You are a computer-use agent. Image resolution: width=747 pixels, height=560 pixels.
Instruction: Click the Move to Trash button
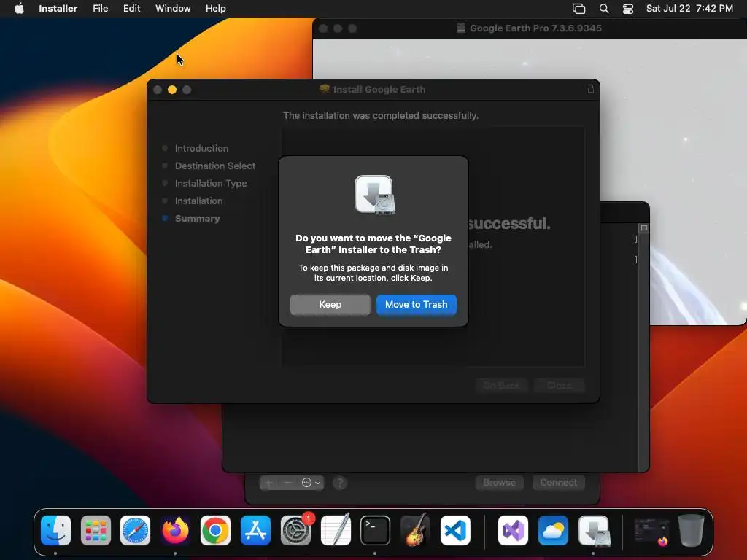(416, 304)
